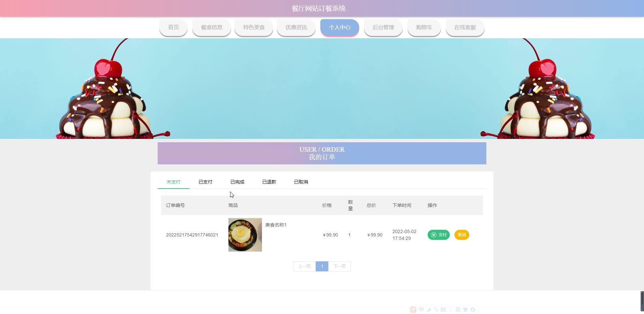This screenshot has width=644, height=314.
Task: Click the site title 餐厅网站订餐系统
Action: tap(319, 8)
